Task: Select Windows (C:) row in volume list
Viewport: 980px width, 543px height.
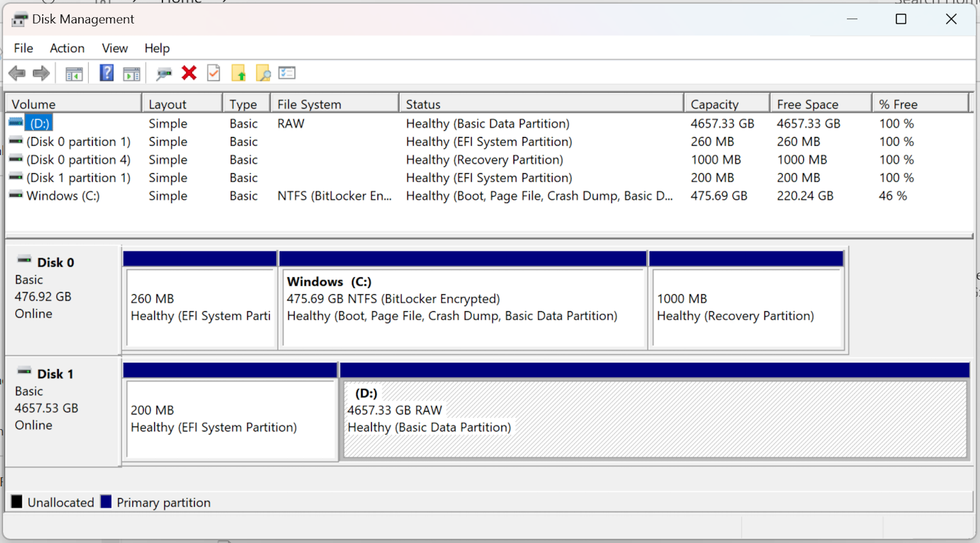Action: [x=63, y=196]
